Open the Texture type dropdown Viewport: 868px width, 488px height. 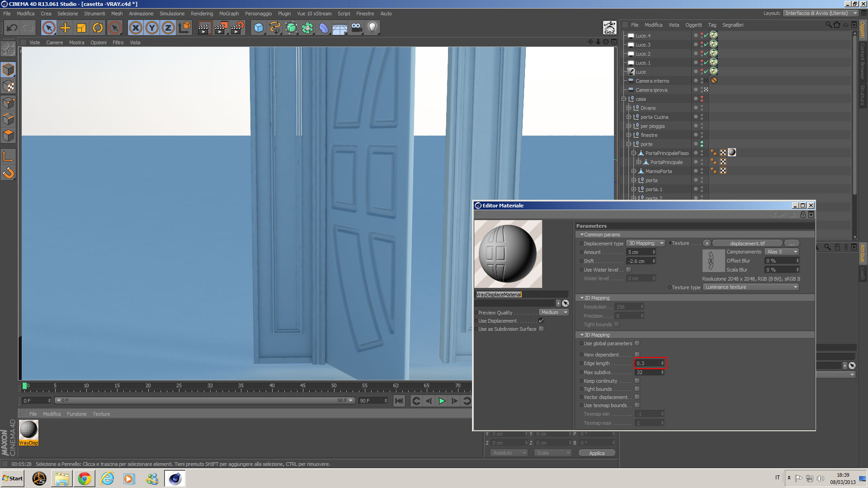751,287
